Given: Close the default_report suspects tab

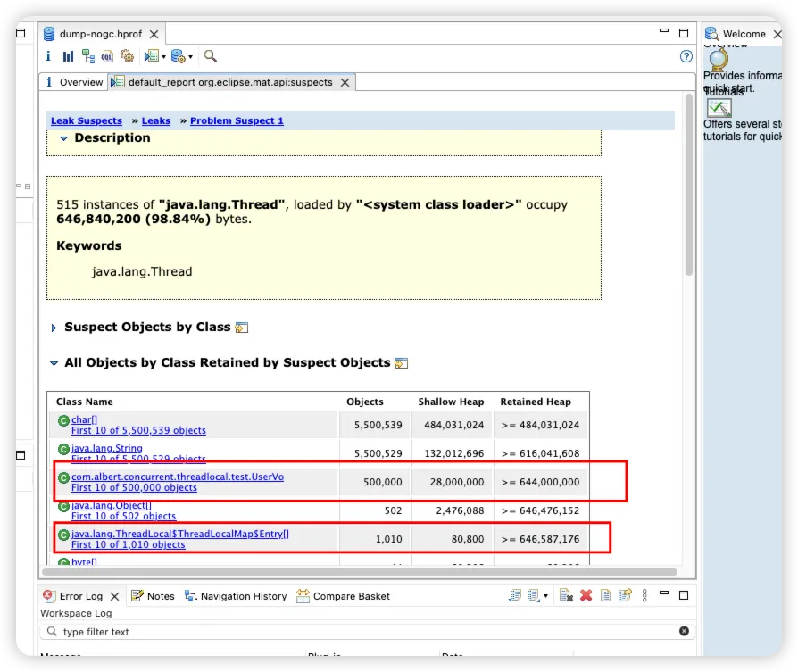Looking at the screenshot, I should (x=345, y=82).
